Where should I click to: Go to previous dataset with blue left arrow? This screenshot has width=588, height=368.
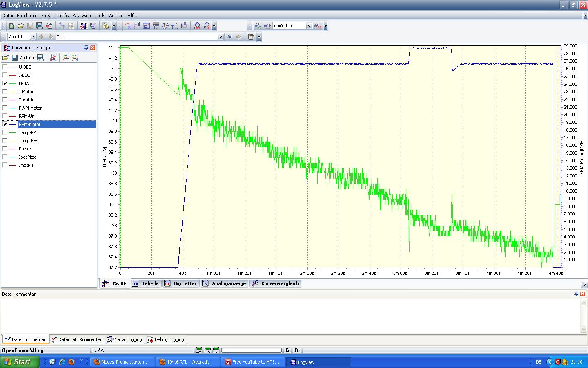click(x=229, y=37)
